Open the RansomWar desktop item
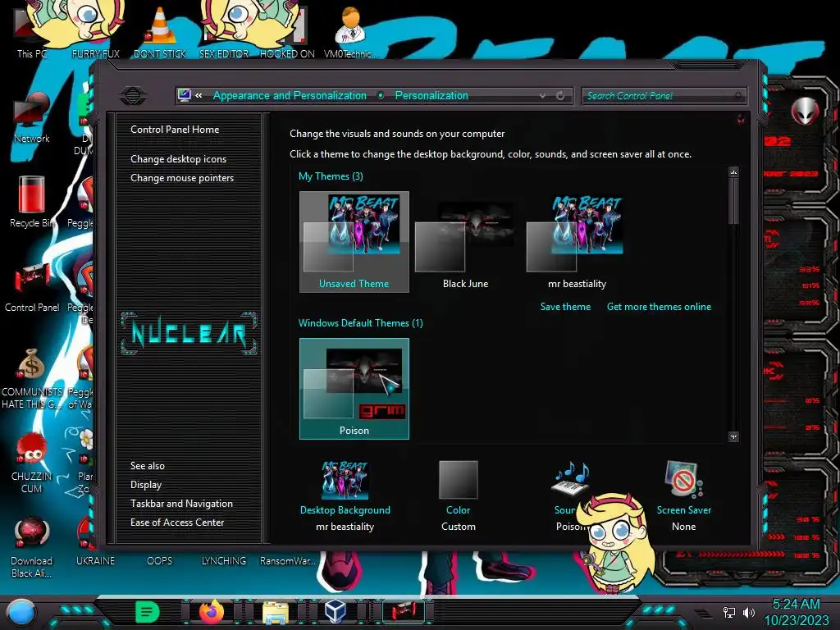 point(288,561)
